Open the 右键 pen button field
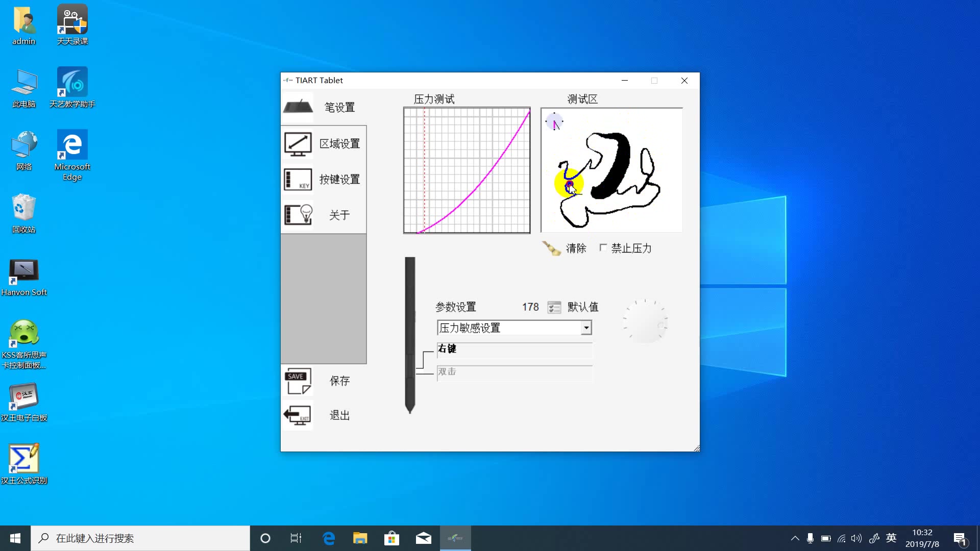980x551 pixels. [514, 349]
